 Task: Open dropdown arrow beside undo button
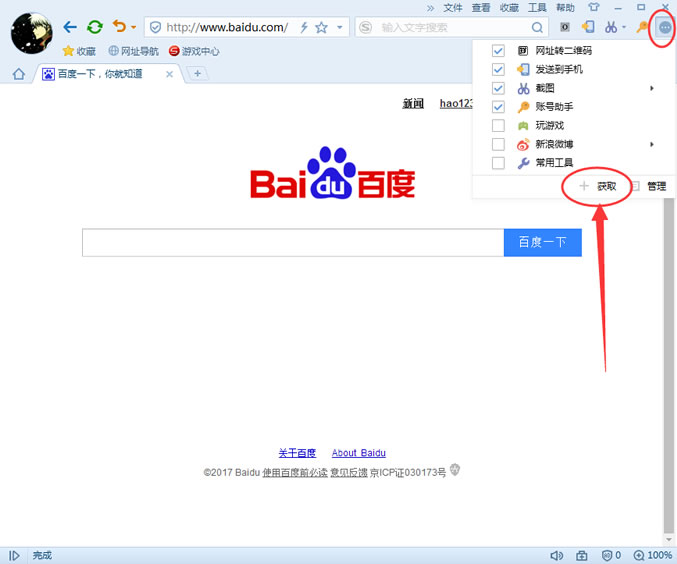[133, 28]
